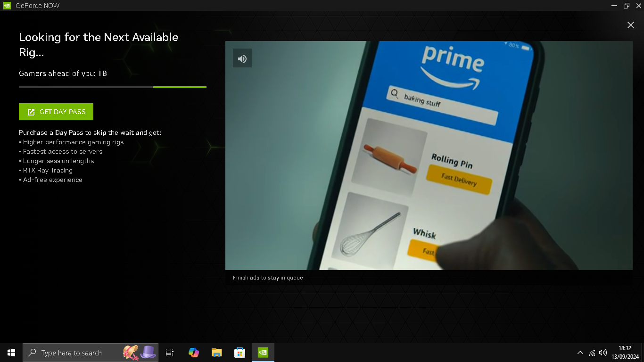This screenshot has width=644, height=362.
Task: Open the network settings tray icon
Action: [x=592, y=353]
